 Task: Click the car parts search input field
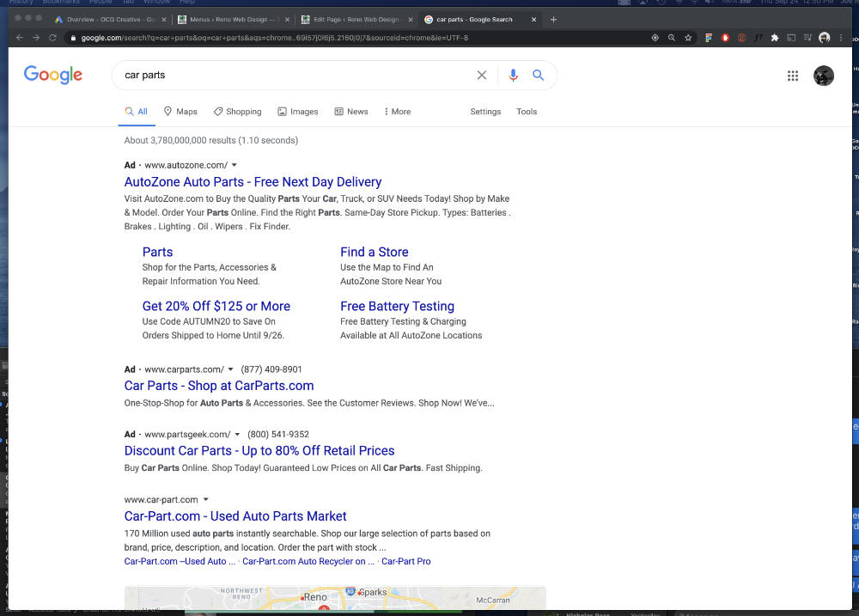coord(295,75)
